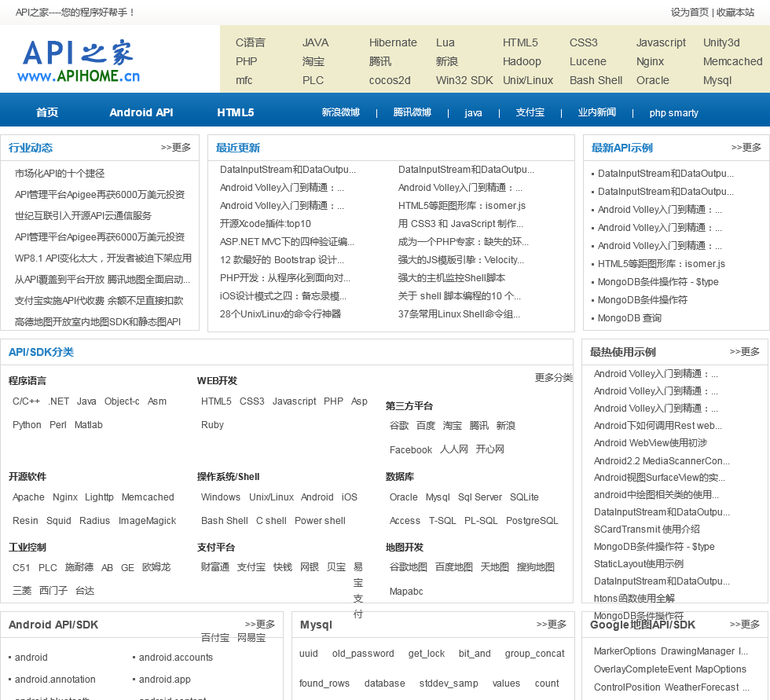The height and width of the screenshot is (700, 770).
Task: Open android.annotation package link
Action: (x=55, y=680)
